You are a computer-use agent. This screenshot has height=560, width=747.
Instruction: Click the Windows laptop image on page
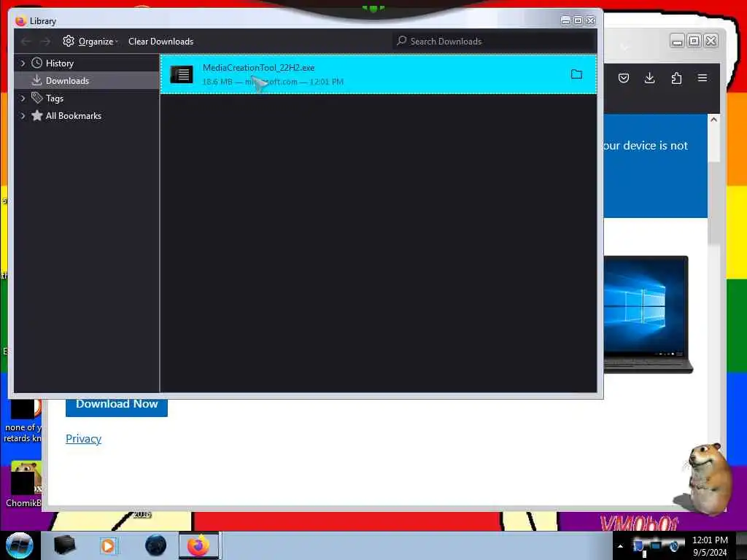click(648, 314)
